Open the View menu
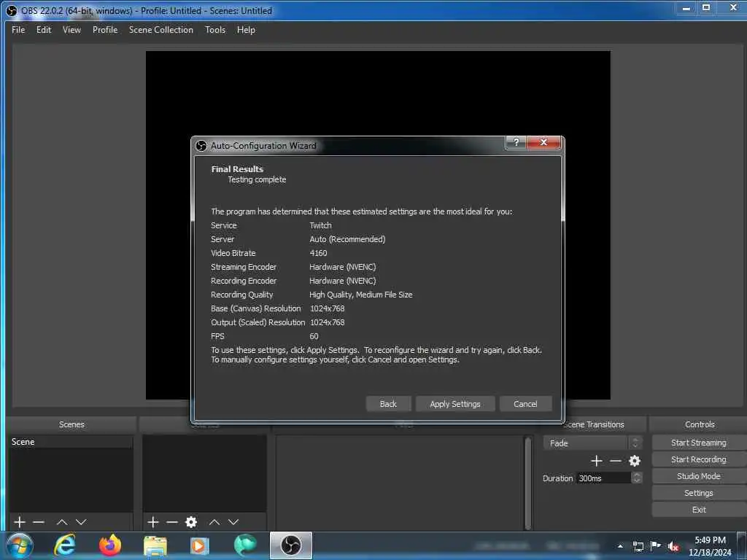747x560 pixels. tap(72, 29)
